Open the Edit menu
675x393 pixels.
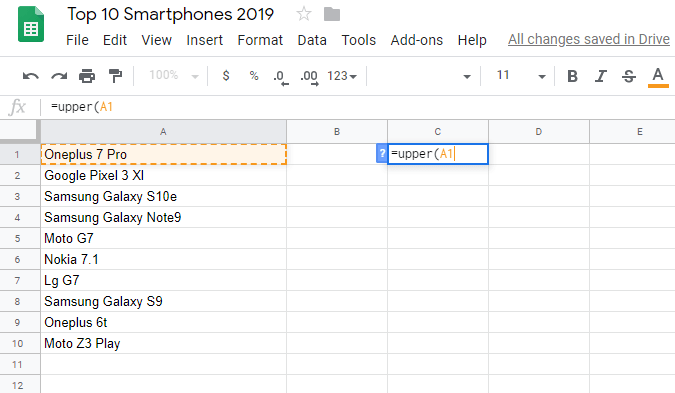(115, 40)
